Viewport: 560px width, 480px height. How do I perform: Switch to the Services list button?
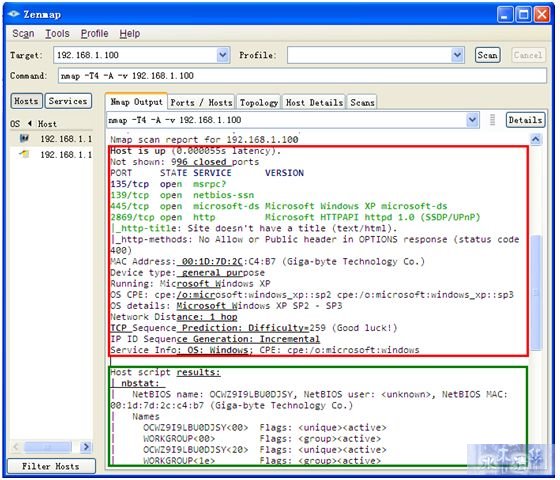68,101
